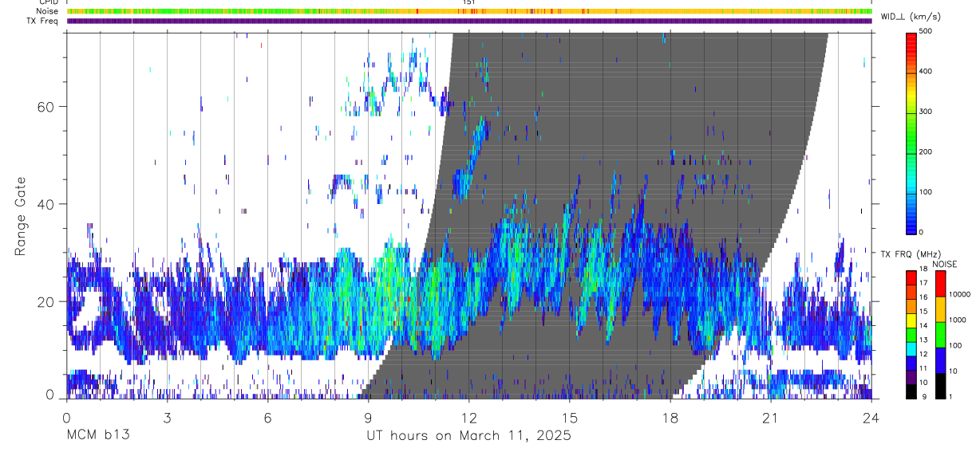Click the black 9–10 MHz swatch in TX FRQ legend
The width and height of the screenshot is (980, 452).
click(x=910, y=392)
